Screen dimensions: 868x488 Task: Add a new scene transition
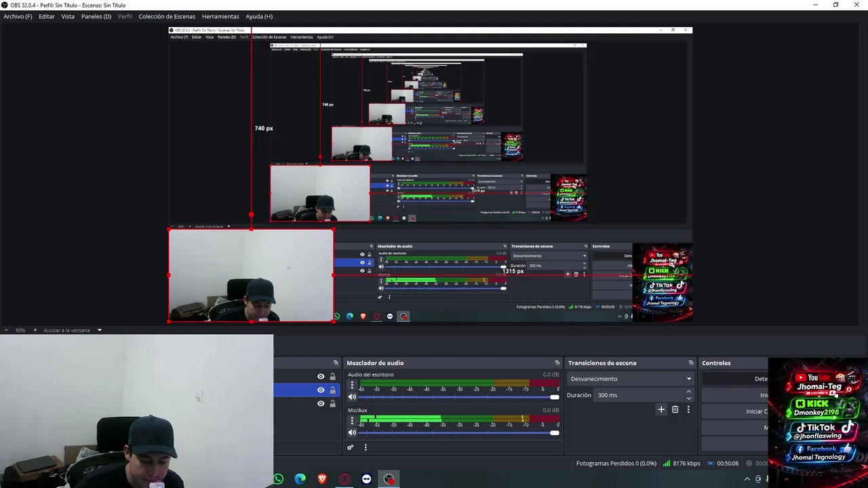coord(661,409)
